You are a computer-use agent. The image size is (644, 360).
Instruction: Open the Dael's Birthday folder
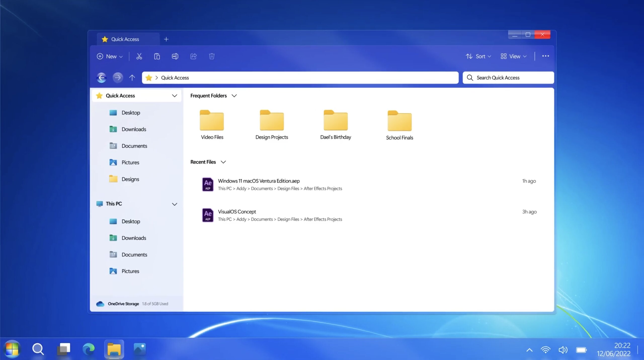tap(336, 125)
